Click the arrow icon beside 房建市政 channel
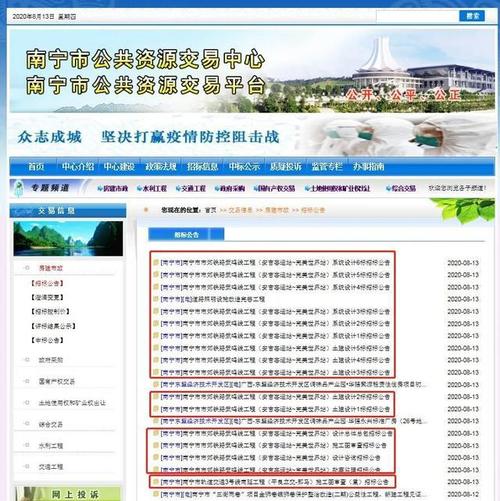Viewport: 500px width, 501px height. click(x=100, y=189)
